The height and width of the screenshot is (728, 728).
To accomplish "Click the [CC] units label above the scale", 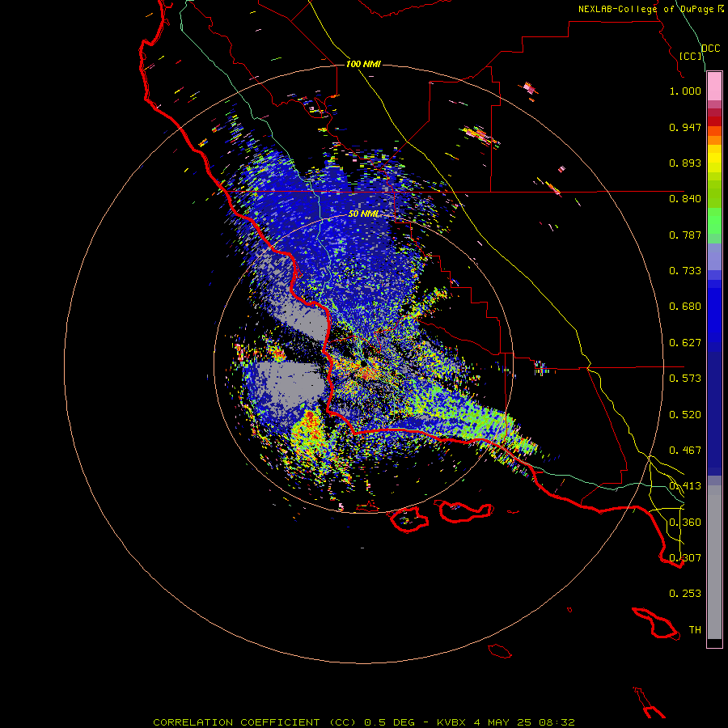I will [691, 56].
